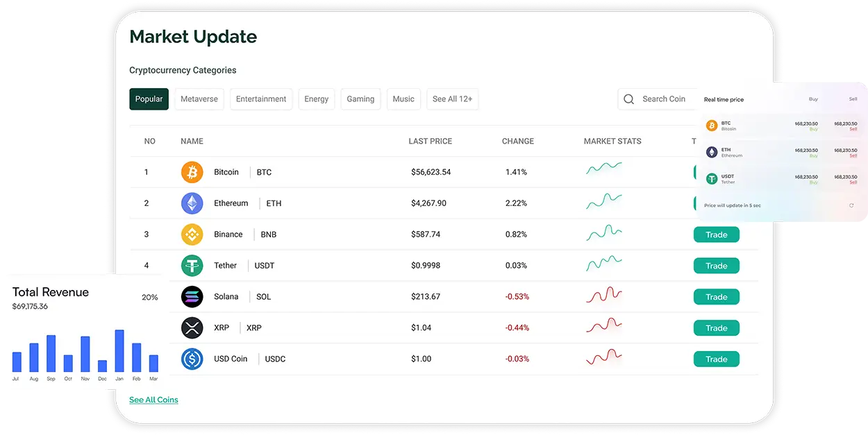This screenshot has height=435, width=868.
Task: Click the Trade button for USD Coin
Action: (717, 359)
